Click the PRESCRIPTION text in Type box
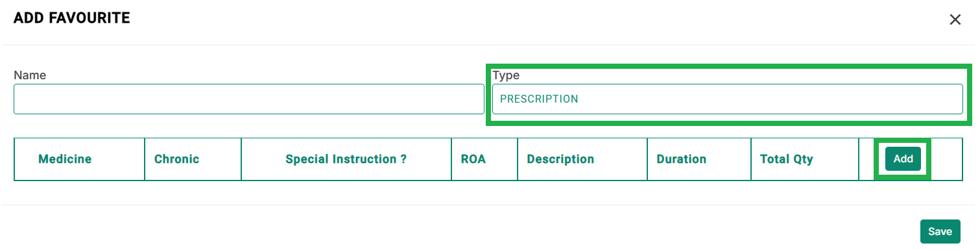Image resolution: width=980 pixels, height=250 pixels. point(539,99)
